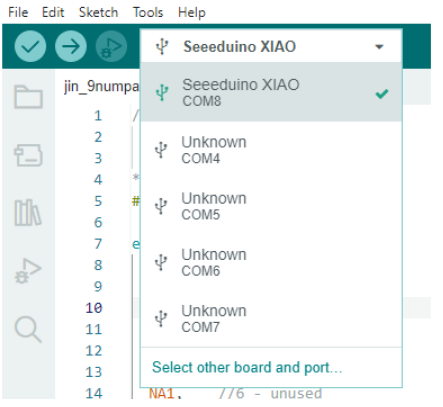443x407 pixels.
Task: Choose the Unknown COM5 port
Action: (x=271, y=206)
